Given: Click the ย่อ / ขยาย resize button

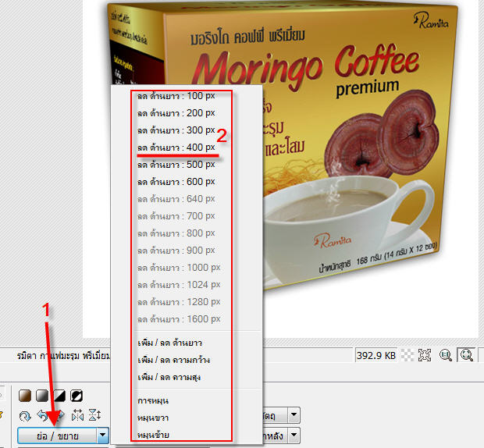Looking at the screenshot, I should [x=57, y=436].
